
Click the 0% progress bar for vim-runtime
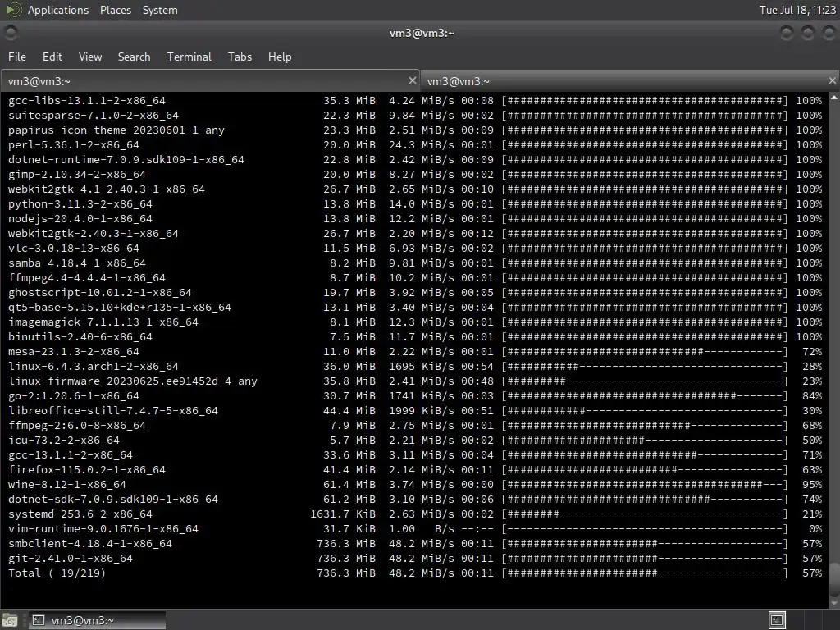pyautogui.click(x=645, y=528)
